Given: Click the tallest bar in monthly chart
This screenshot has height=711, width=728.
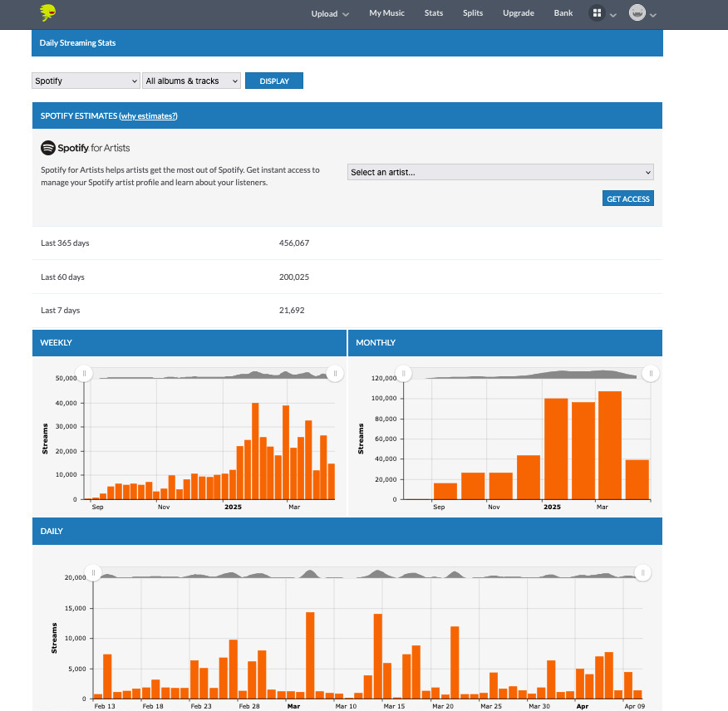Looking at the screenshot, I should click(x=609, y=444).
